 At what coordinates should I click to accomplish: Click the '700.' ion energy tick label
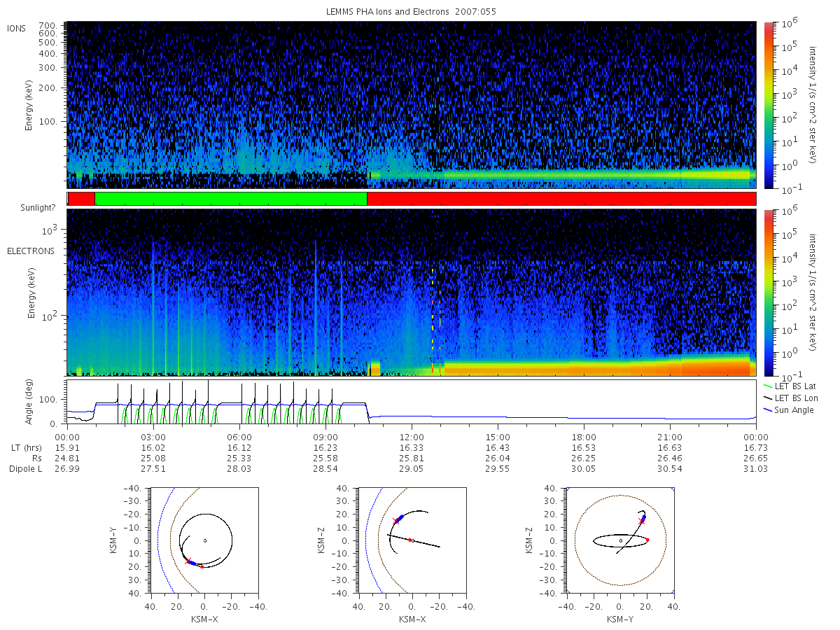tap(48, 24)
